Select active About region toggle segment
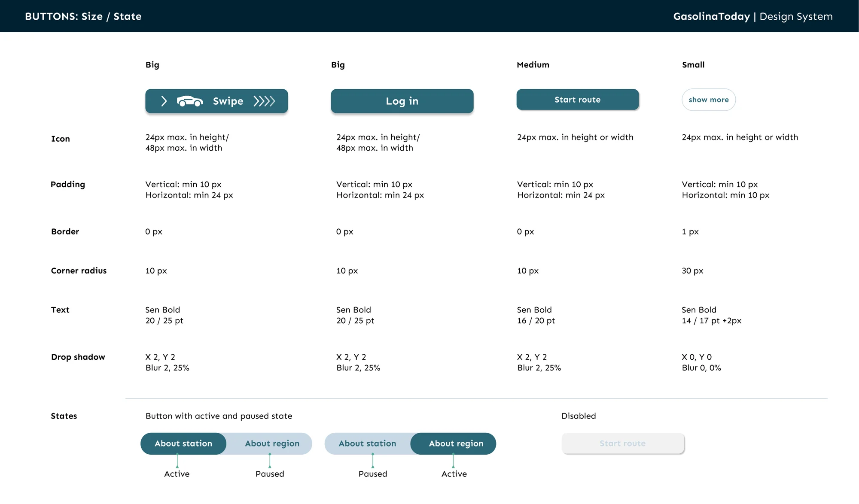Viewport: 859px width, 504px height. (x=454, y=443)
